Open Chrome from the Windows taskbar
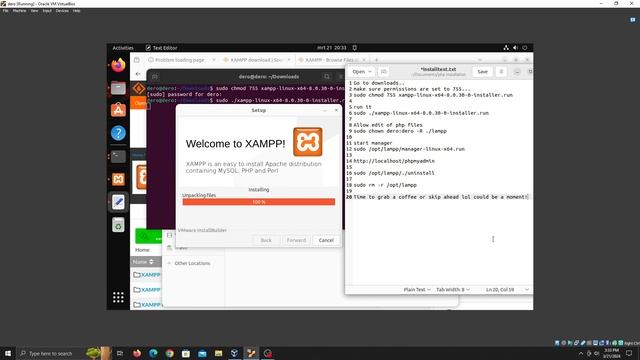 169,353
